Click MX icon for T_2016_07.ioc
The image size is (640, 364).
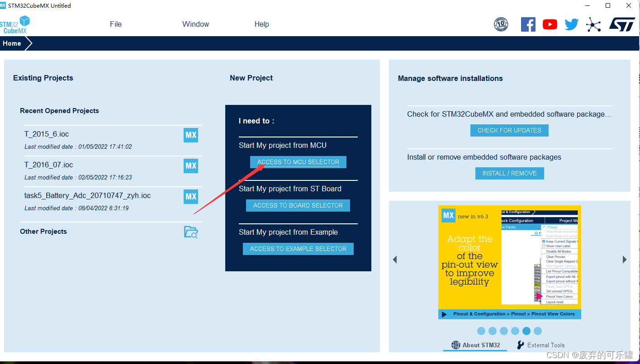tap(191, 166)
